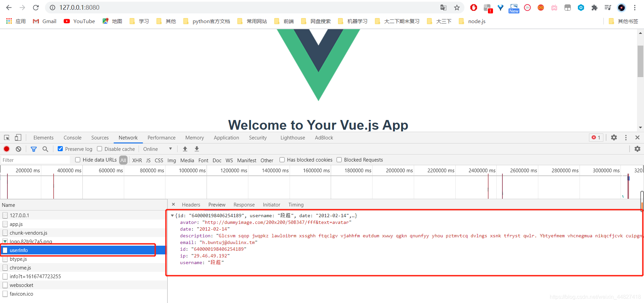The image size is (644, 303).
Task: Click the profile avatar icon
Action: (622, 7)
